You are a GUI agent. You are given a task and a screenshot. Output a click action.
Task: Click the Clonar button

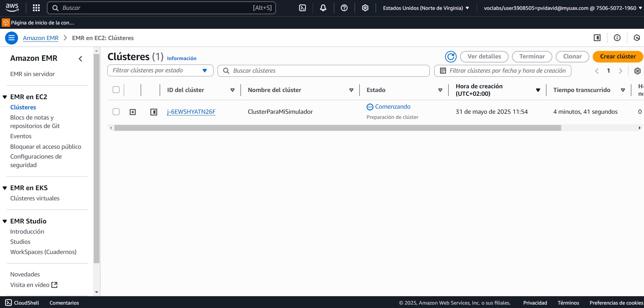572,57
